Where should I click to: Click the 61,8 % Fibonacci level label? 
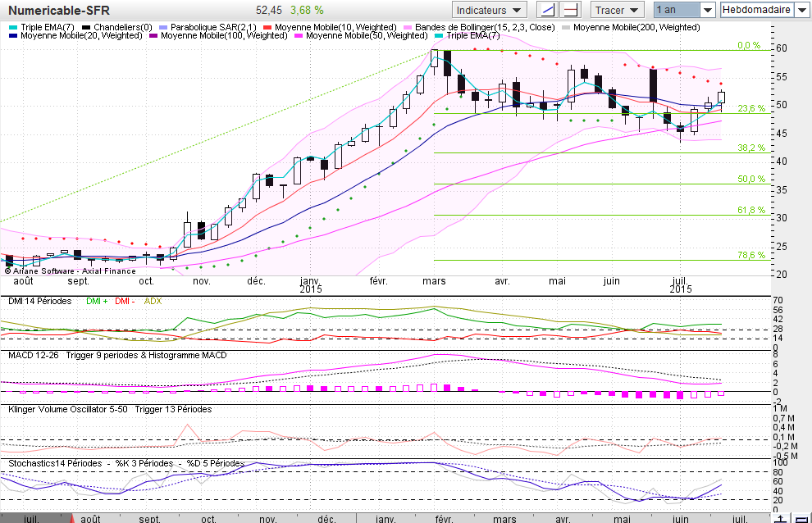[x=750, y=210]
